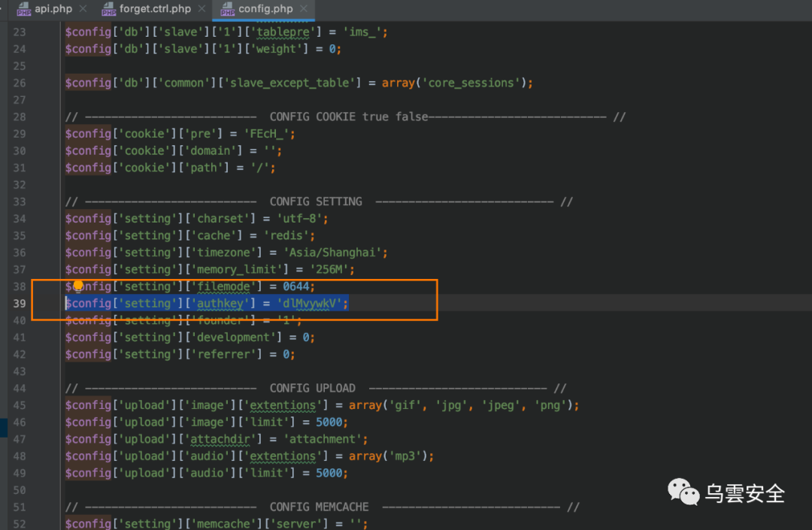Click the PHP file icon on forget.ctrl.php tab
Screen dimensions: 812x530
point(109,9)
